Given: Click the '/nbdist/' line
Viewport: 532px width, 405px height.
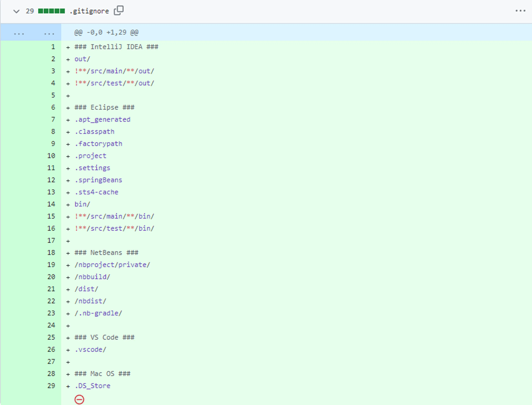Looking at the screenshot, I should 90,301.
